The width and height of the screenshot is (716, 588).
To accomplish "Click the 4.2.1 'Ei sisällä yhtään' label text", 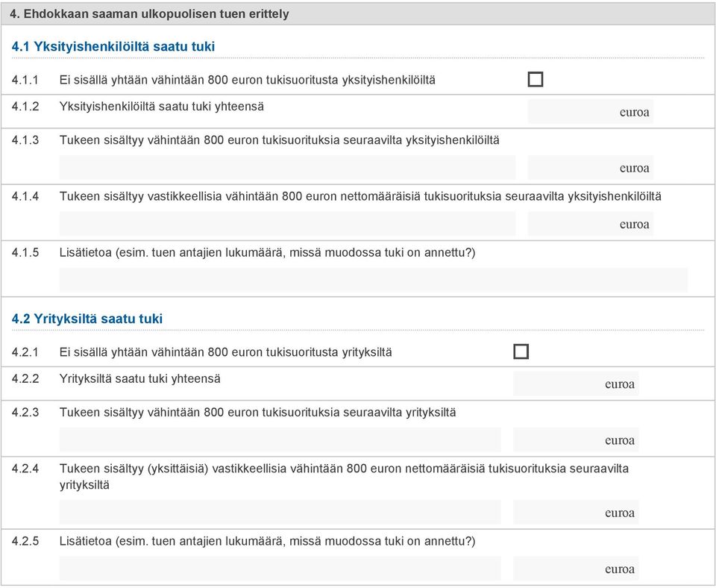I will pyautogui.click(x=225, y=352).
